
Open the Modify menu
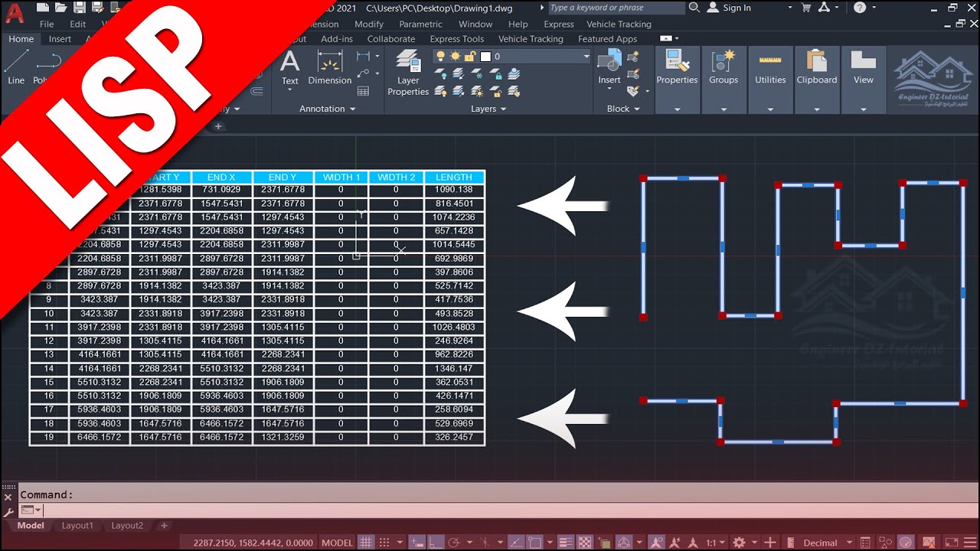[x=369, y=24]
